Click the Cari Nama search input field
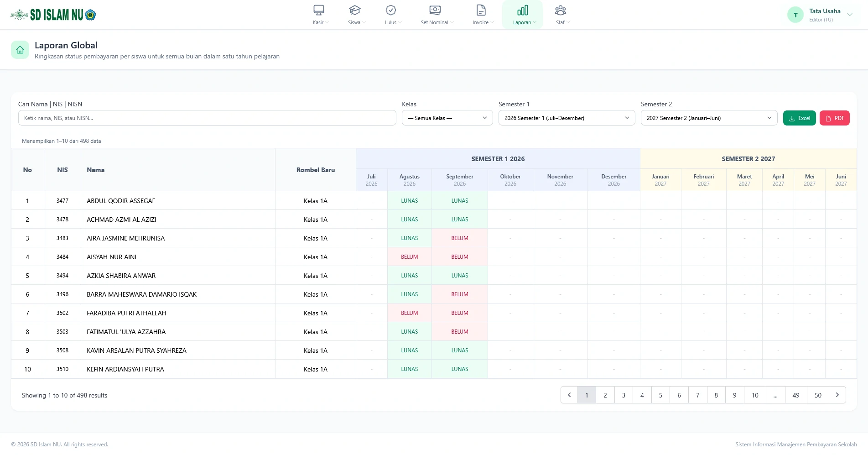 [x=207, y=118]
